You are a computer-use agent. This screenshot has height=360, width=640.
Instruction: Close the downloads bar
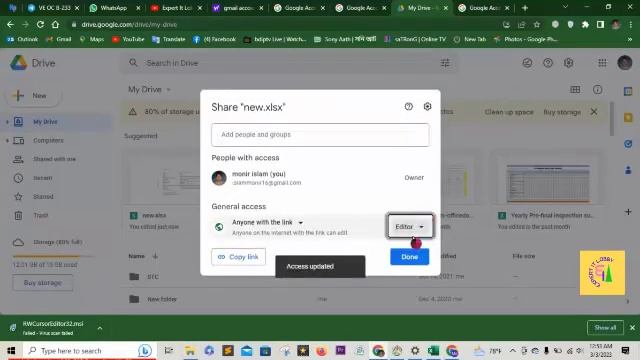pyautogui.click(x=632, y=327)
